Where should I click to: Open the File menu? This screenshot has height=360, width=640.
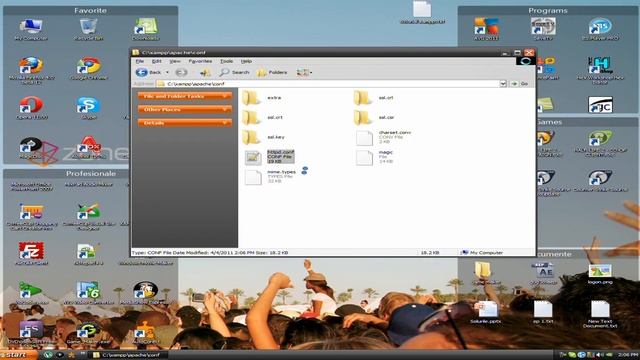140,61
